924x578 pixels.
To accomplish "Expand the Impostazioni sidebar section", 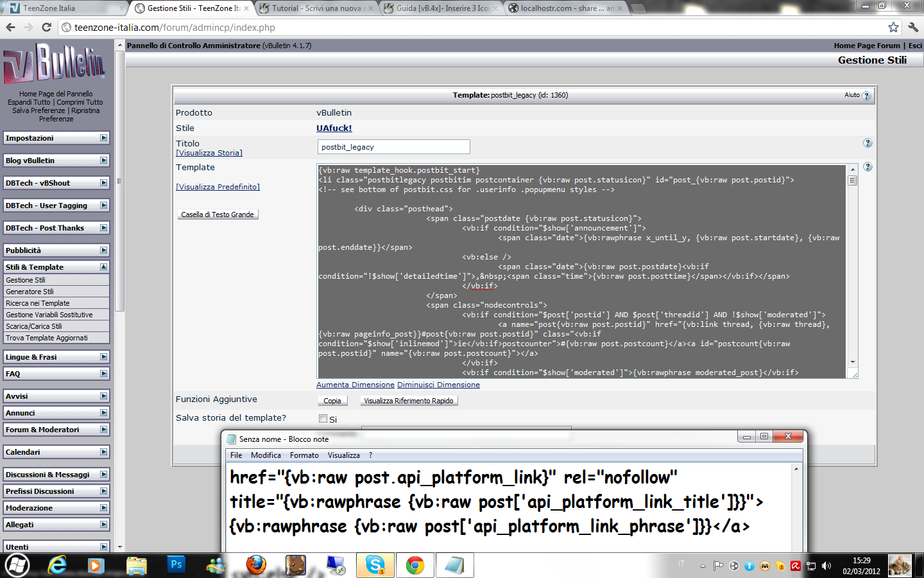I will click(103, 138).
